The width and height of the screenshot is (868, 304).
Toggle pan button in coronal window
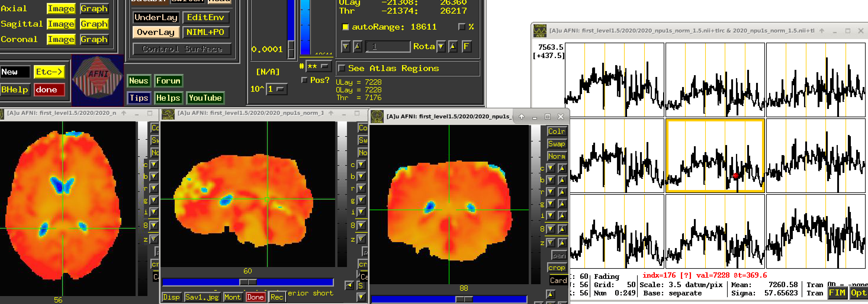[559, 256]
